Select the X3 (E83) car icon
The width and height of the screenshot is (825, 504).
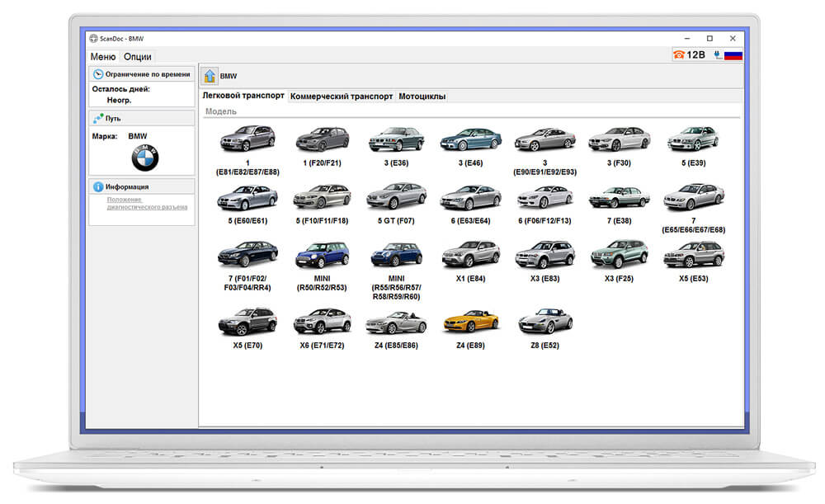[x=544, y=261]
